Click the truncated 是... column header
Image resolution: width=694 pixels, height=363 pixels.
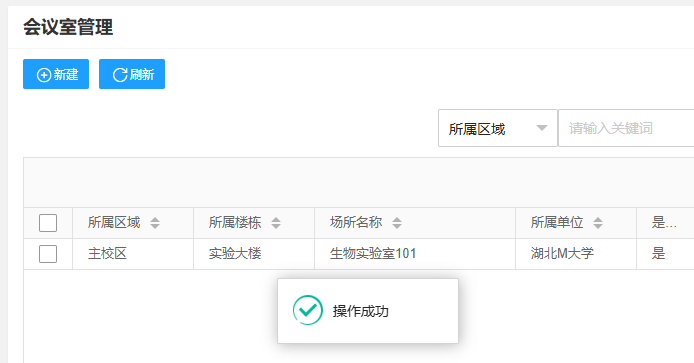pos(664,222)
